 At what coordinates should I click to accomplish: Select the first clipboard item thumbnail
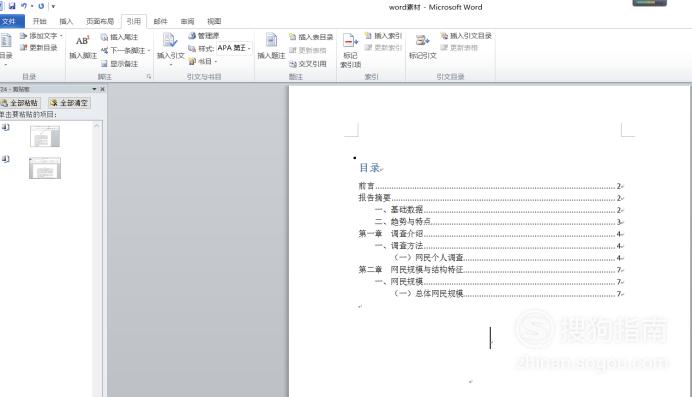coord(45,136)
